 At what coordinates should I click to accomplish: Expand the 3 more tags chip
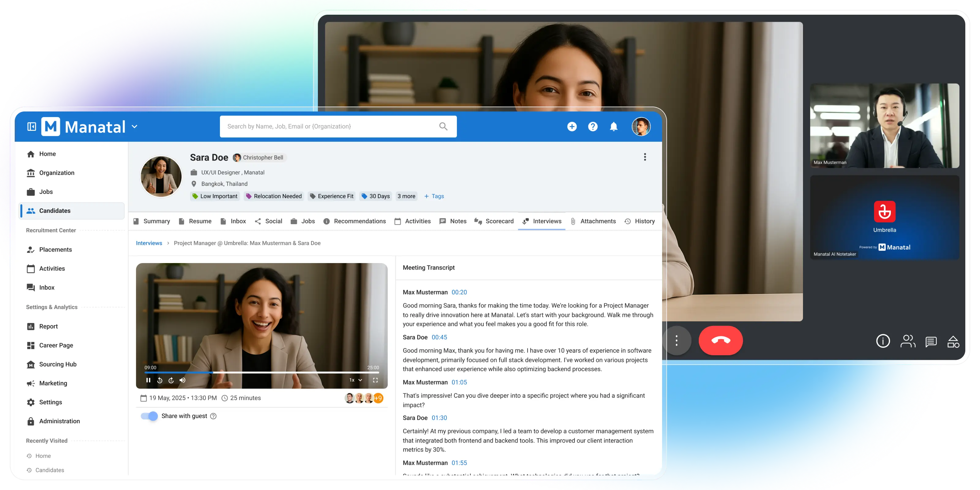coord(406,196)
